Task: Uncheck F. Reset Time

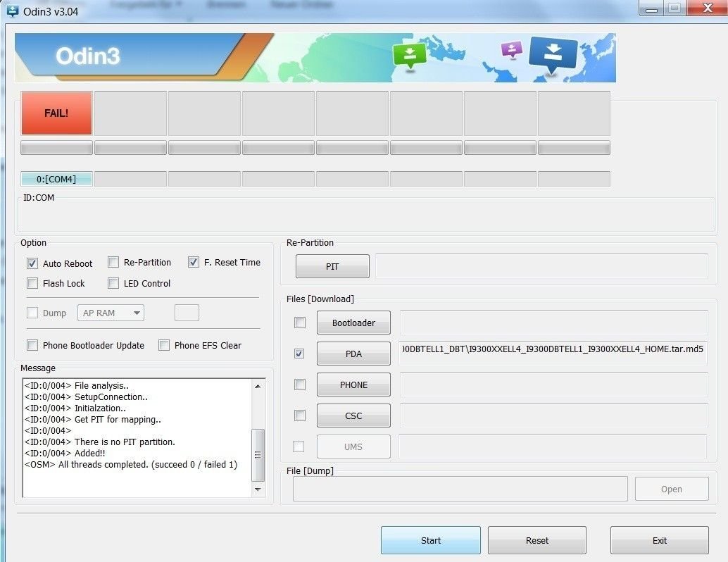Action: [x=194, y=262]
